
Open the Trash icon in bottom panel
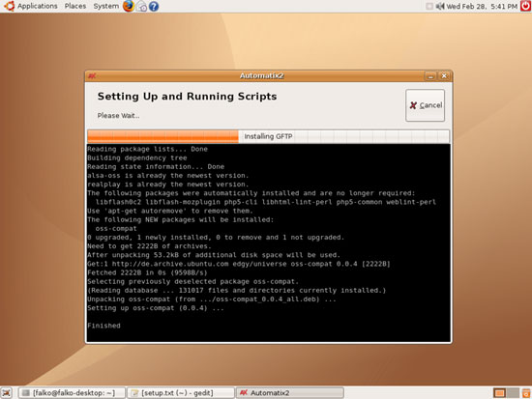point(526,393)
